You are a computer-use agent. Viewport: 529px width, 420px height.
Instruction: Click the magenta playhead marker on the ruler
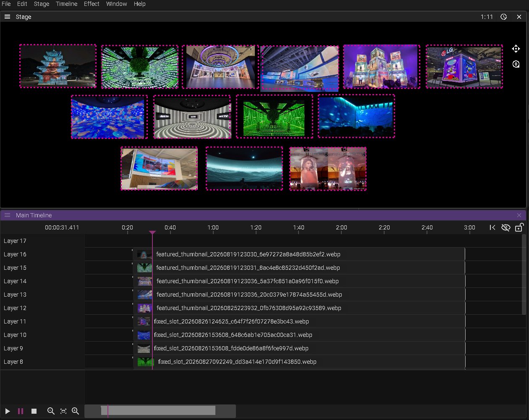pyautogui.click(x=152, y=232)
